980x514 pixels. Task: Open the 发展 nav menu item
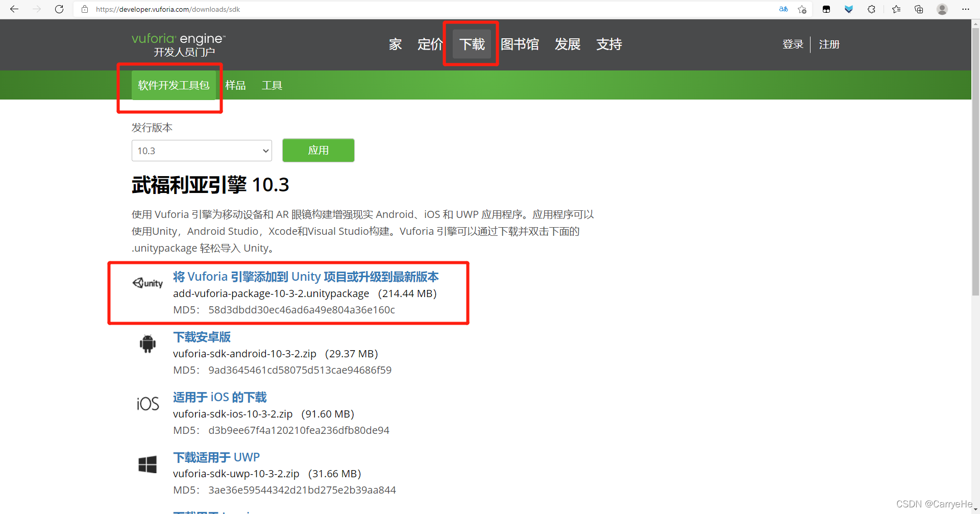coord(568,44)
